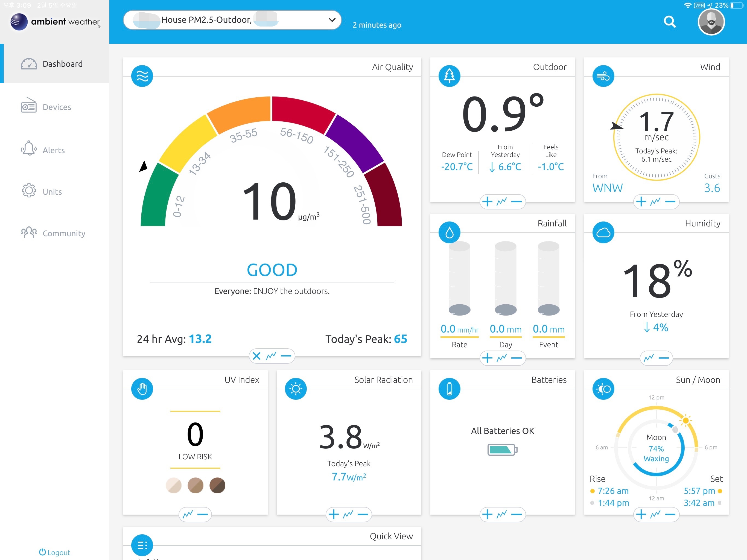
Task: Close expanded Air Quality widget with X
Action: pos(257,356)
